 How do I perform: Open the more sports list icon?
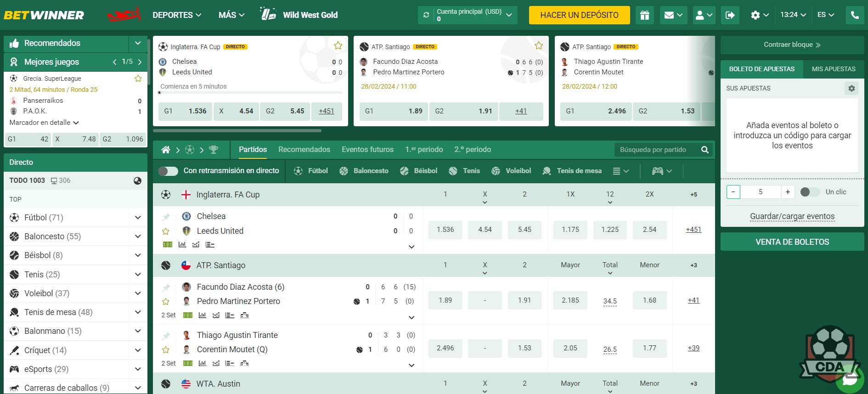[620, 171]
